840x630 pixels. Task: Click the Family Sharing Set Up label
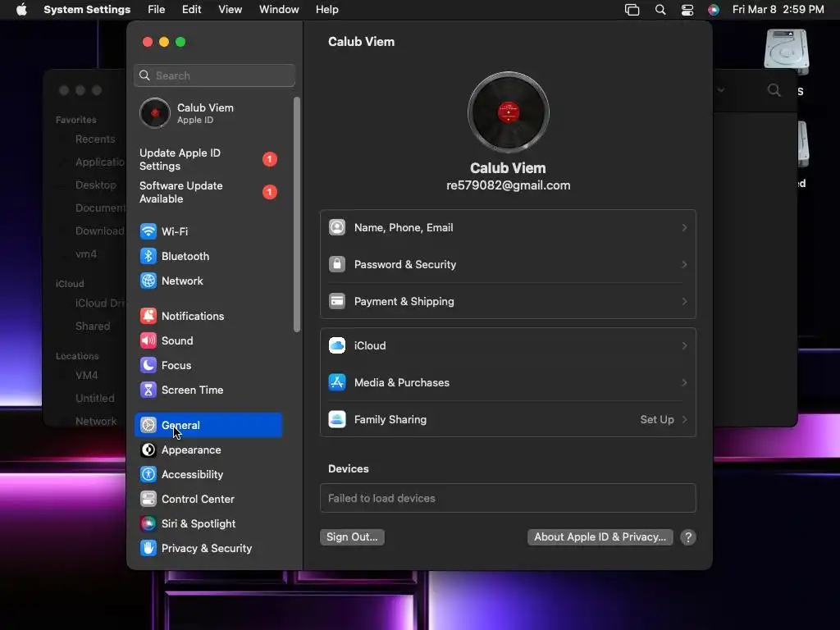coord(657,419)
